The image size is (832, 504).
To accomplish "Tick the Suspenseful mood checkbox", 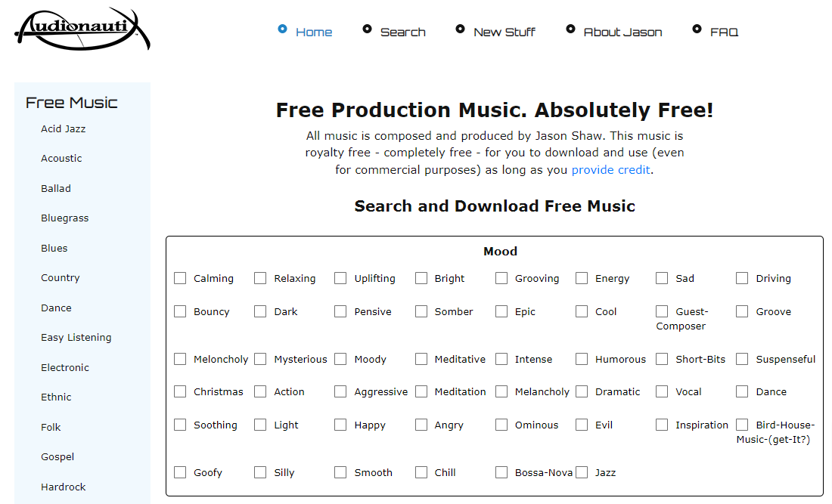I will [x=742, y=360].
